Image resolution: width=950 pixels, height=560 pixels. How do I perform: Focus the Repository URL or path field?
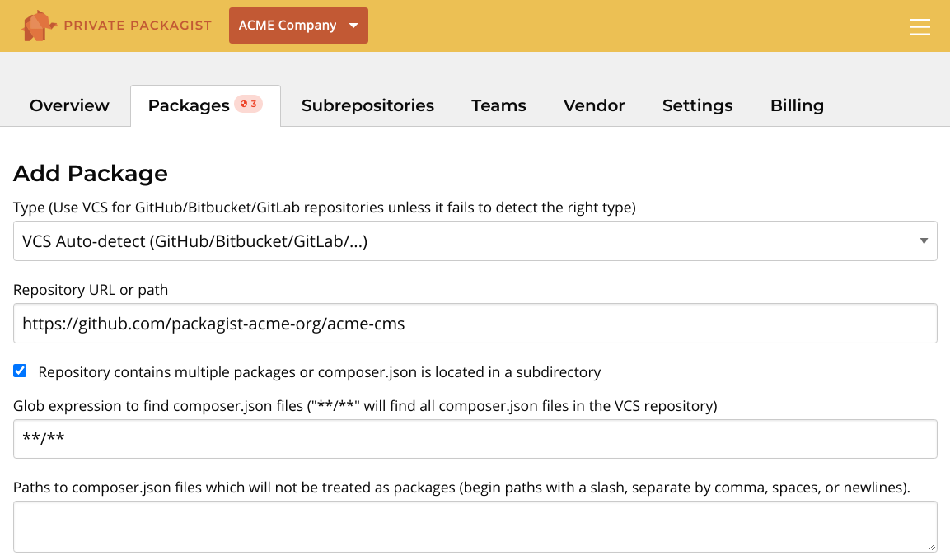click(475, 324)
